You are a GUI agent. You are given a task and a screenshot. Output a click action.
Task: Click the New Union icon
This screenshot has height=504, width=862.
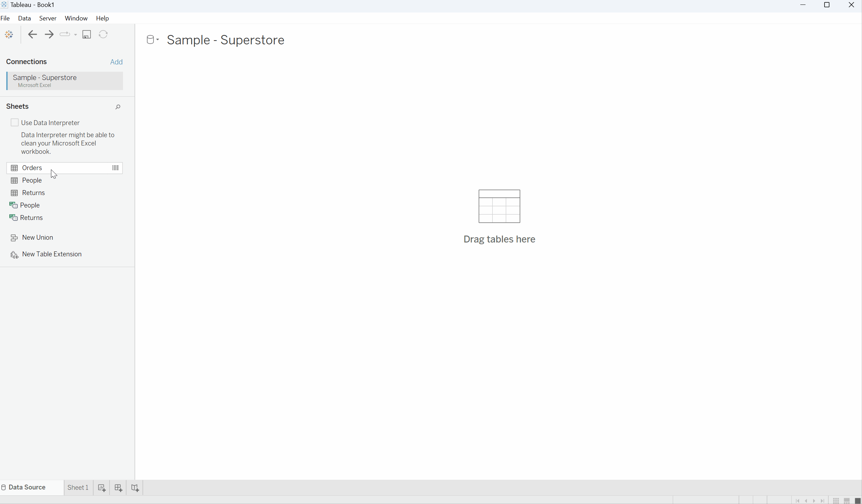(x=14, y=237)
